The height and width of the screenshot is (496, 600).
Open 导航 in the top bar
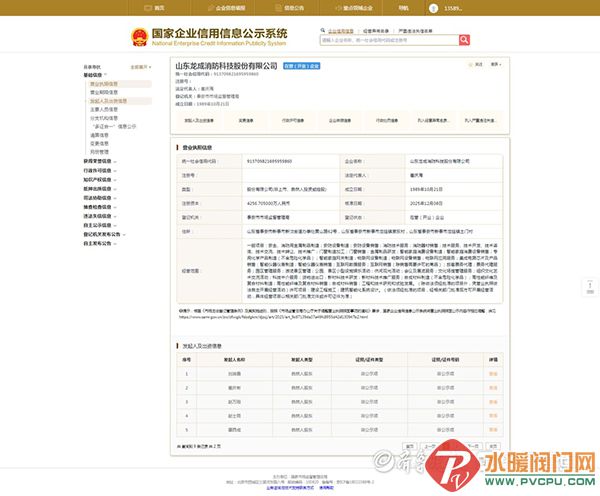pyautogui.click(x=403, y=8)
